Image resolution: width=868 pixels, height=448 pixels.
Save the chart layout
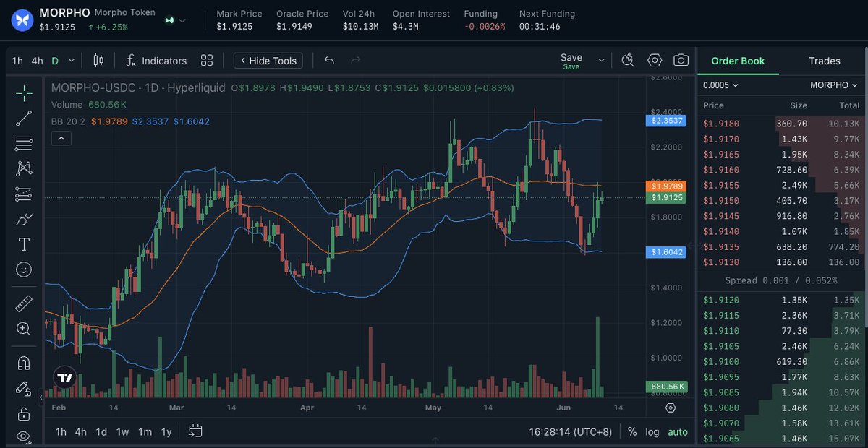coord(571,61)
